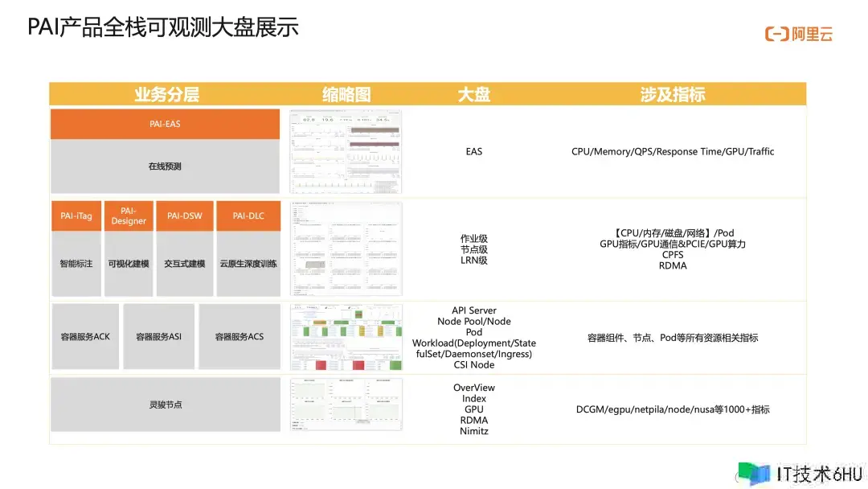
Task: Open the EAS dashboard thumbnail
Action: 346,151
